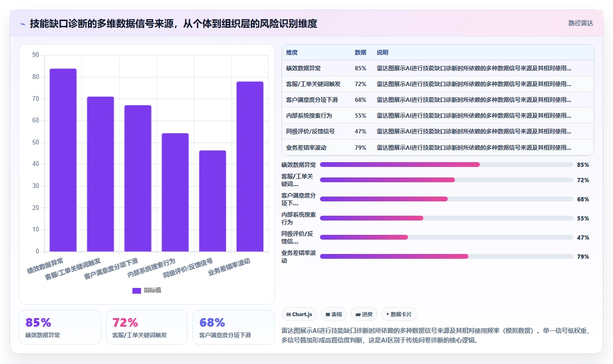Click the 绩效数据异常 bar in chart

pyautogui.click(x=63, y=160)
